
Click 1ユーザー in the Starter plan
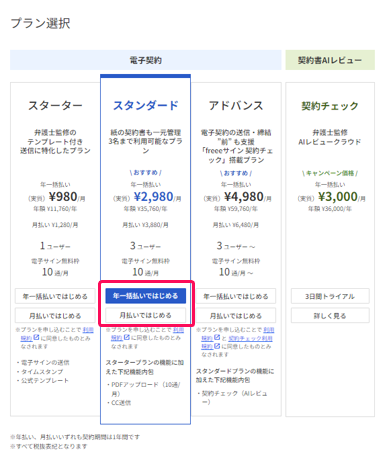55,246
